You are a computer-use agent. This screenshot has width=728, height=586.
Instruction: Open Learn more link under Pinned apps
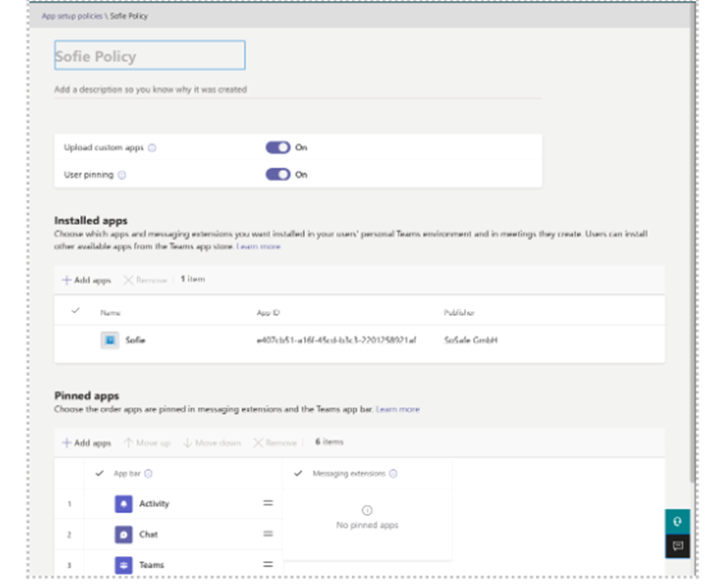pos(397,409)
